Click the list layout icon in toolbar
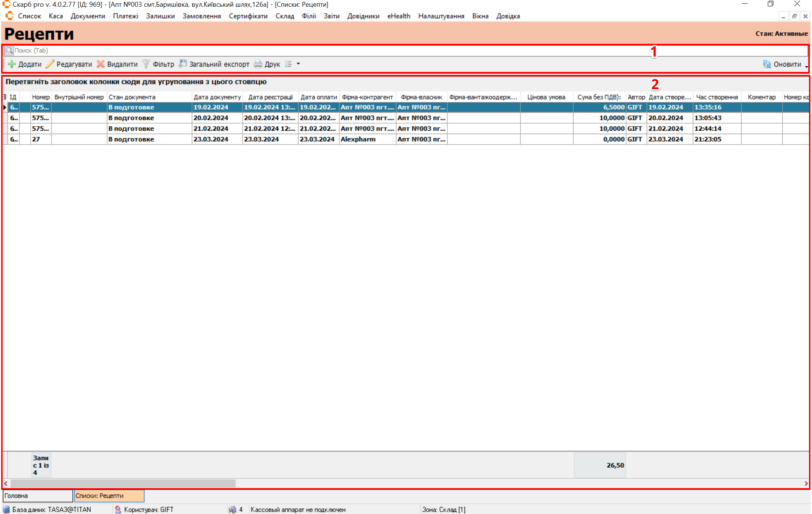This screenshot has width=812, height=514. pos(288,64)
